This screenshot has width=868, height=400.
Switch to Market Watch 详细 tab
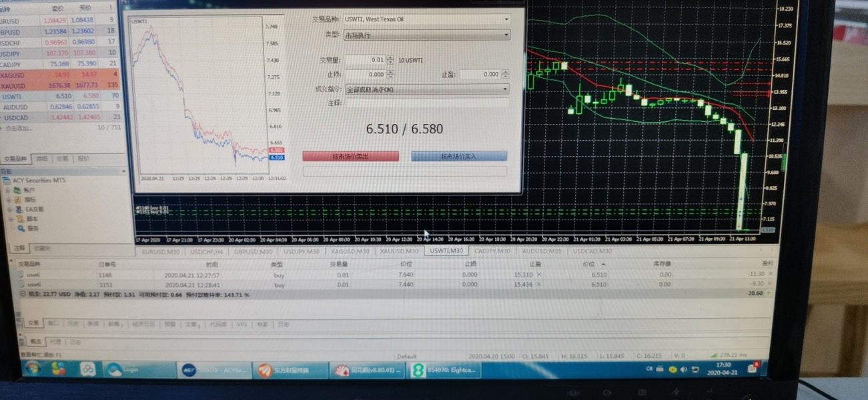[x=41, y=159]
